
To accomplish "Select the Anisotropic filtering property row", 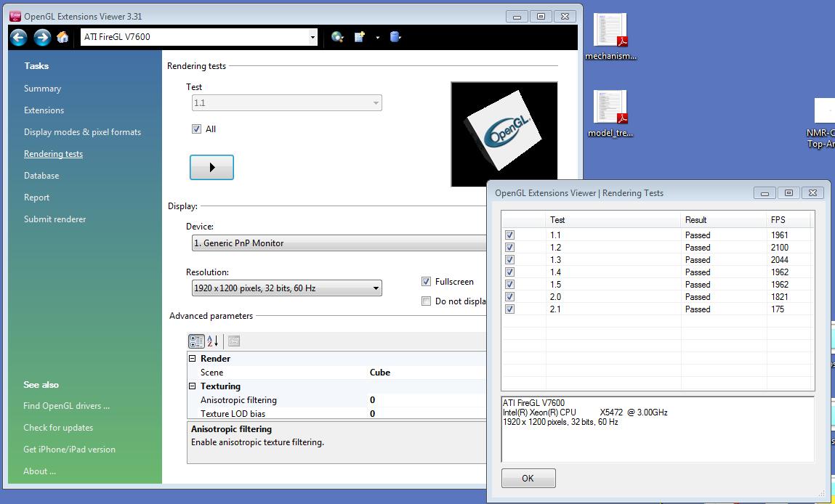I will pos(337,400).
